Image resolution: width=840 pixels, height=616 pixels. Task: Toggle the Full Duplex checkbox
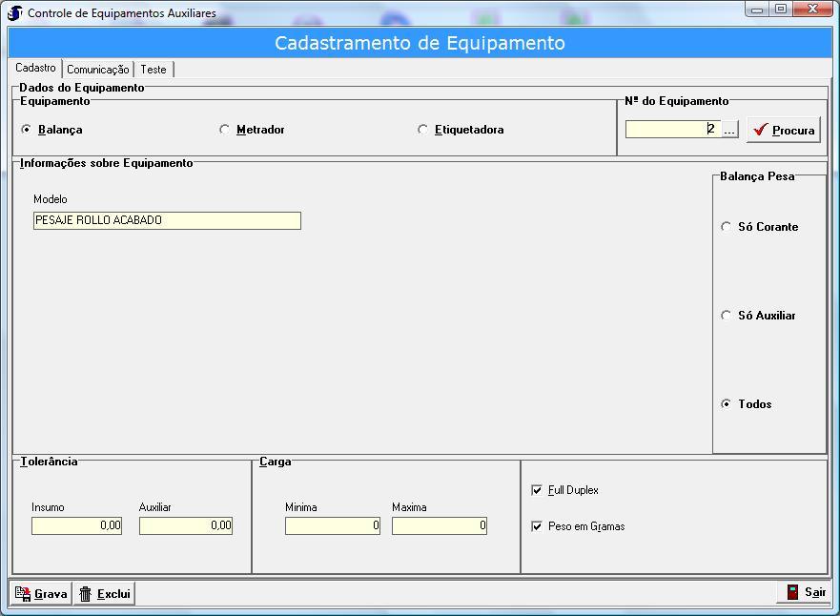[x=537, y=490]
